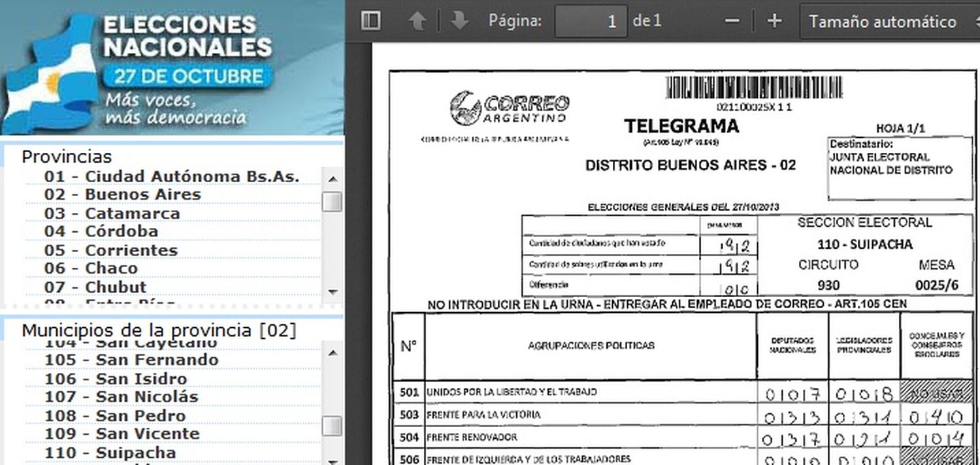The image size is (980, 465).
Task: Select province 03 - Catamarca
Action: tap(112, 214)
